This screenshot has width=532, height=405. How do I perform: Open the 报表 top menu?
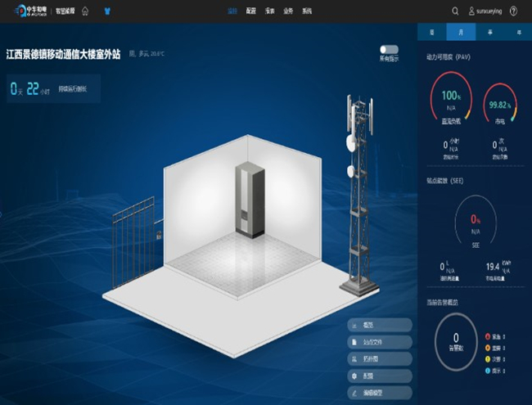tap(270, 11)
